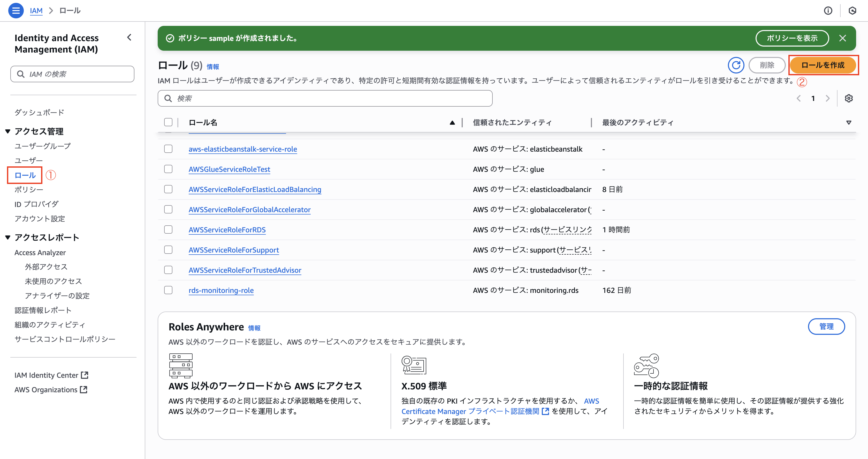Open the hexagon settings icon in top bar

coord(852,11)
